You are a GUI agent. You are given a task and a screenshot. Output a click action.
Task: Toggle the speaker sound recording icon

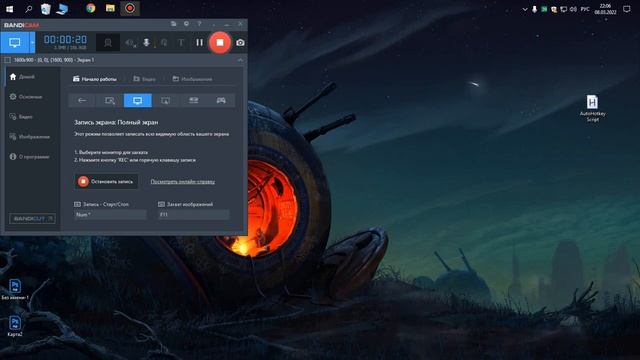(130, 42)
